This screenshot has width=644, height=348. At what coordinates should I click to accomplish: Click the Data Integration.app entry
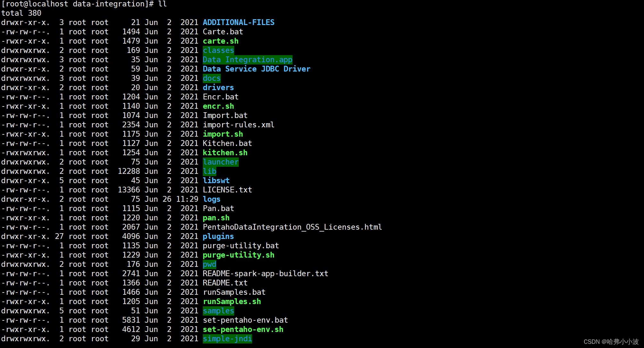point(247,59)
